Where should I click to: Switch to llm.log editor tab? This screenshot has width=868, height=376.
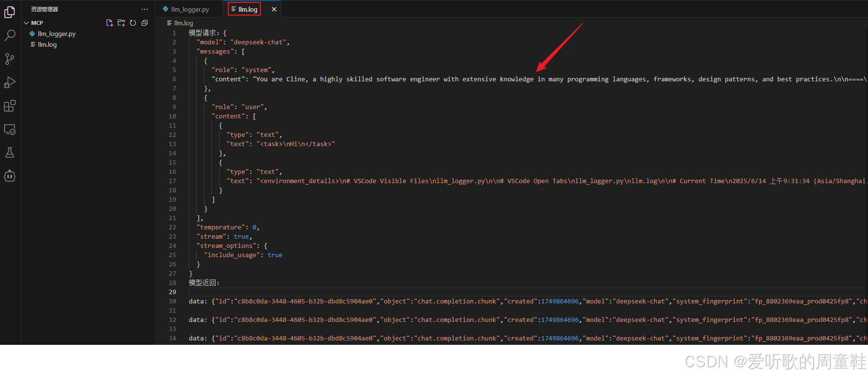248,9
